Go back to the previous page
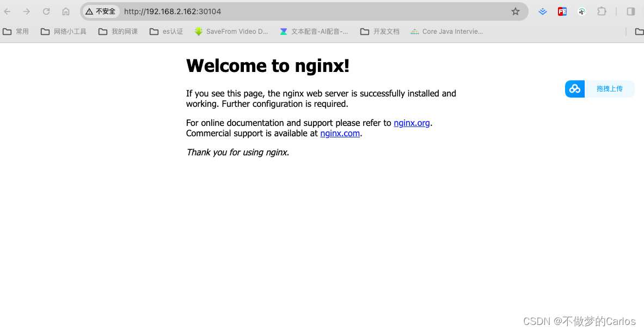This screenshot has height=332, width=644. click(x=8, y=11)
